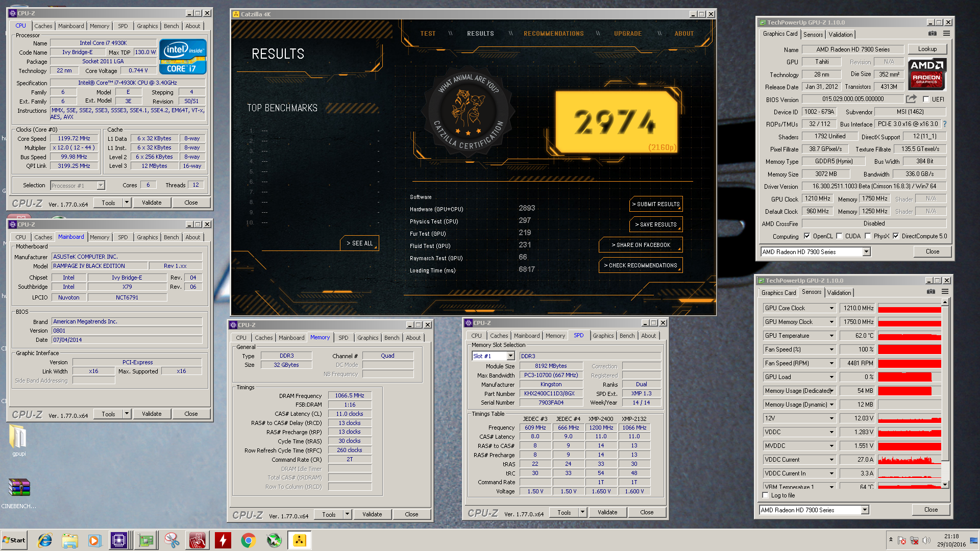This screenshot has width=980, height=551.
Task: Toggle the DirectCompute 5.0 checkbox
Action: pyautogui.click(x=896, y=236)
